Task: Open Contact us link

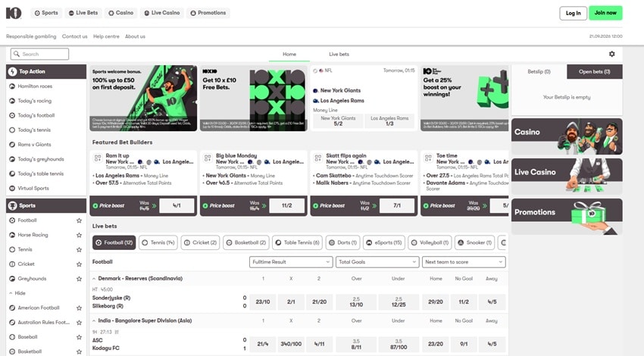Action: pos(75,36)
